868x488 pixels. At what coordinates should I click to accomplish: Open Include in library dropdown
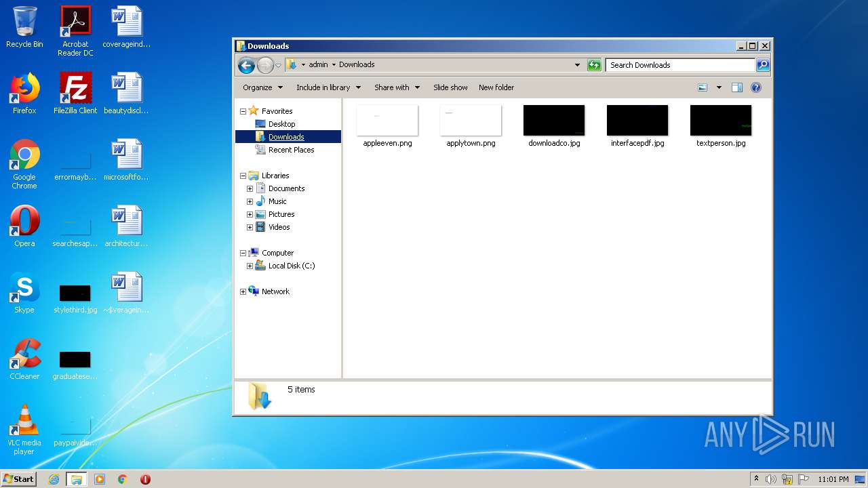[328, 87]
